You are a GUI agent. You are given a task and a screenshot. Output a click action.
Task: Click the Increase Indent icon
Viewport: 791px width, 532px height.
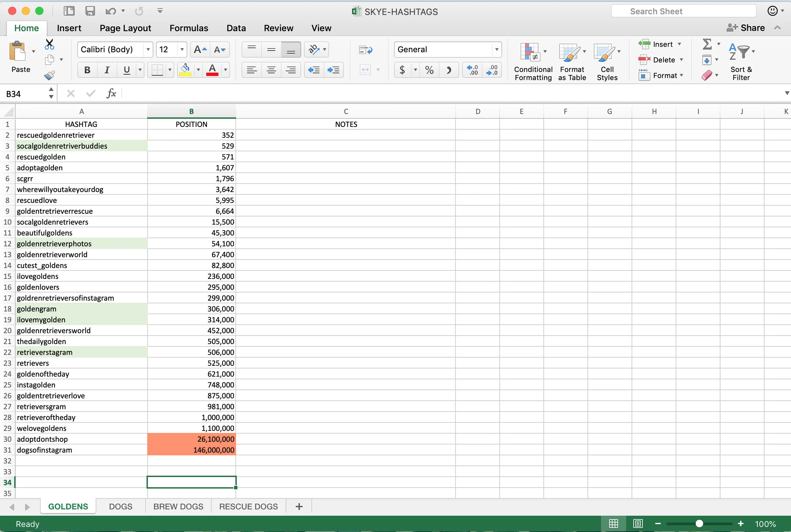333,70
